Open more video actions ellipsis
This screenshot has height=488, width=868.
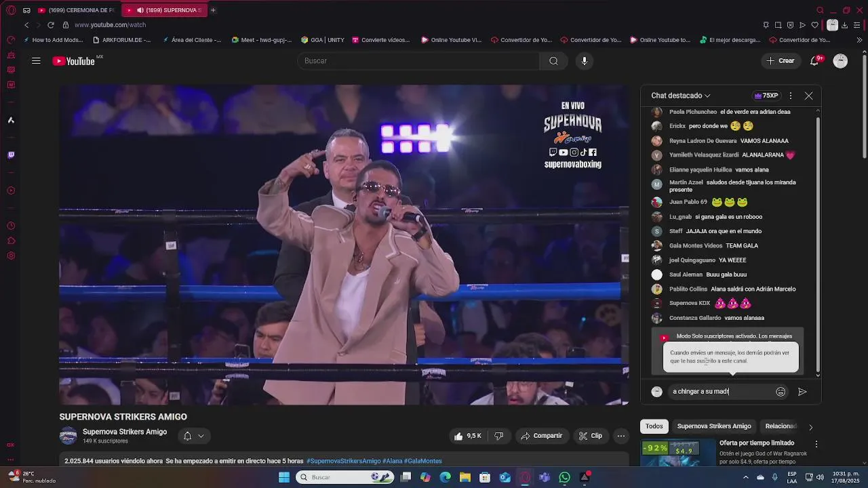pos(620,436)
